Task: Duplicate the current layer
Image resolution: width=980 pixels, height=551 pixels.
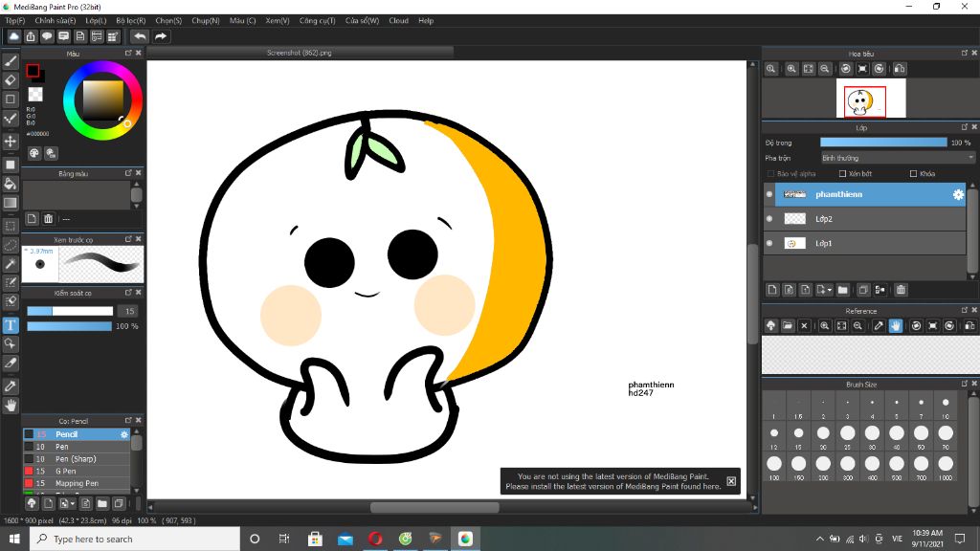Action: 862,290
